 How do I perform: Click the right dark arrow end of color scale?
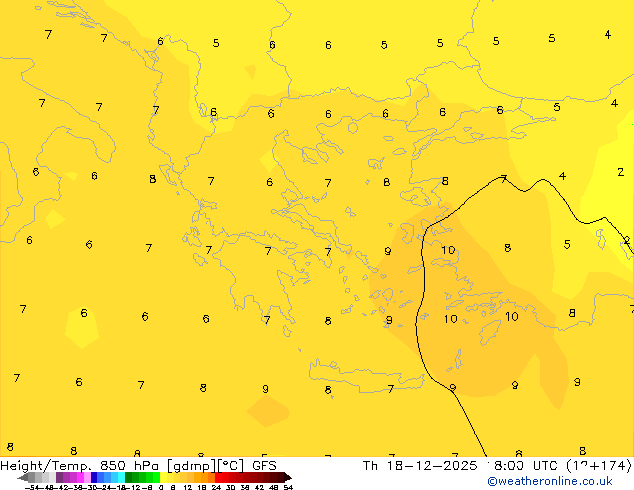(287, 478)
